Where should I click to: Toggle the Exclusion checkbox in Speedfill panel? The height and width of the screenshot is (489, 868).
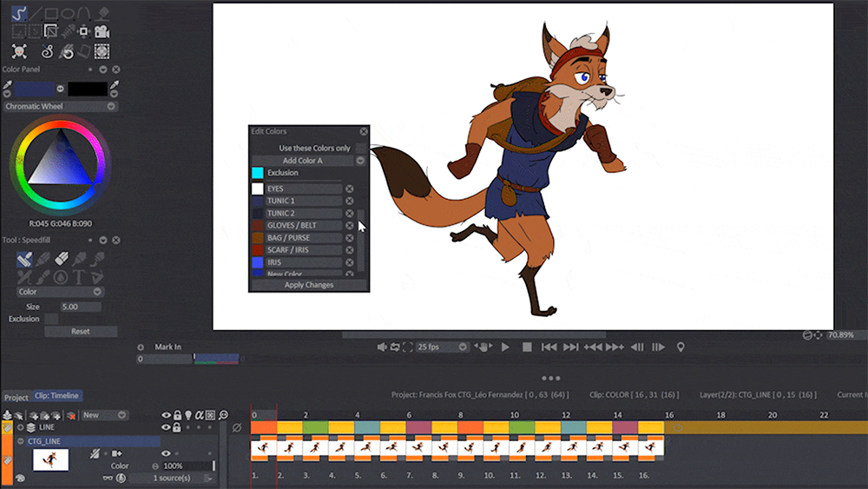(x=51, y=319)
